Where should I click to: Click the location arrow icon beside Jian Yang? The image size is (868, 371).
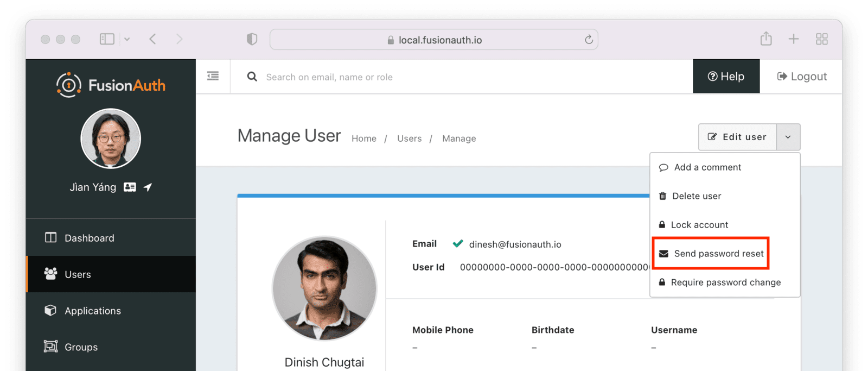(x=148, y=187)
